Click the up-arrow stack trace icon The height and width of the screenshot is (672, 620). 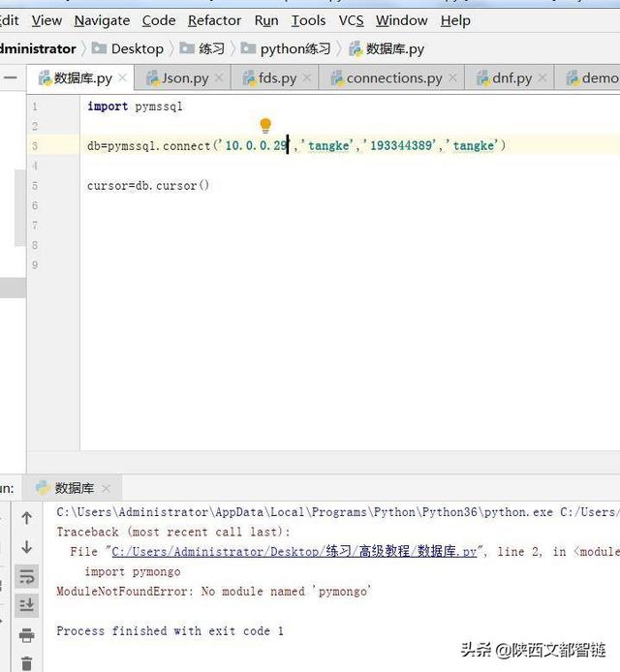[x=26, y=518]
